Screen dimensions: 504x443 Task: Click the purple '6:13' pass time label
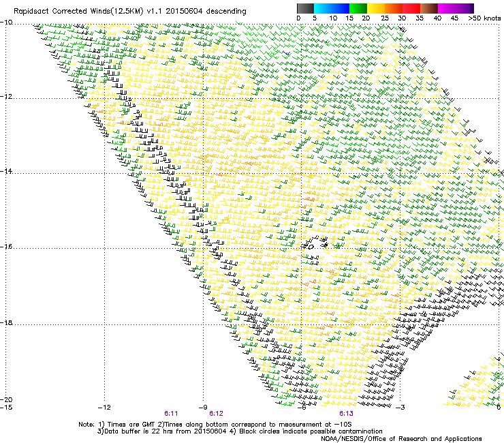[346, 414]
